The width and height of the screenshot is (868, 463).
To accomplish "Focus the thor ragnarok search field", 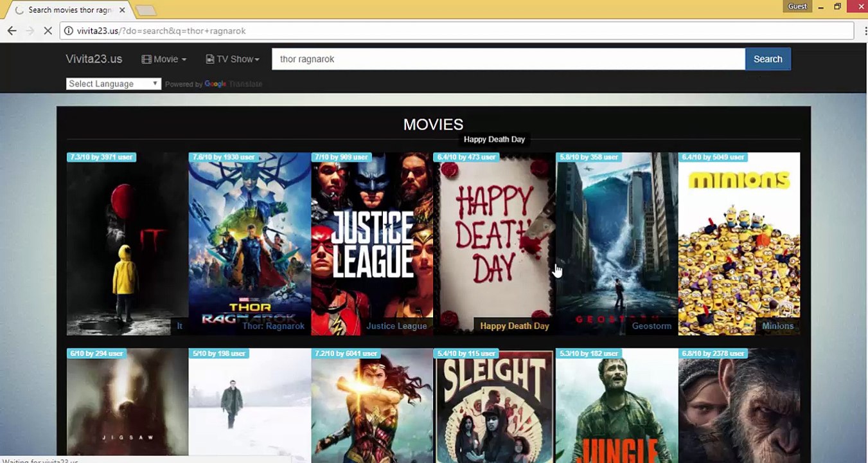I will point(508,59).
